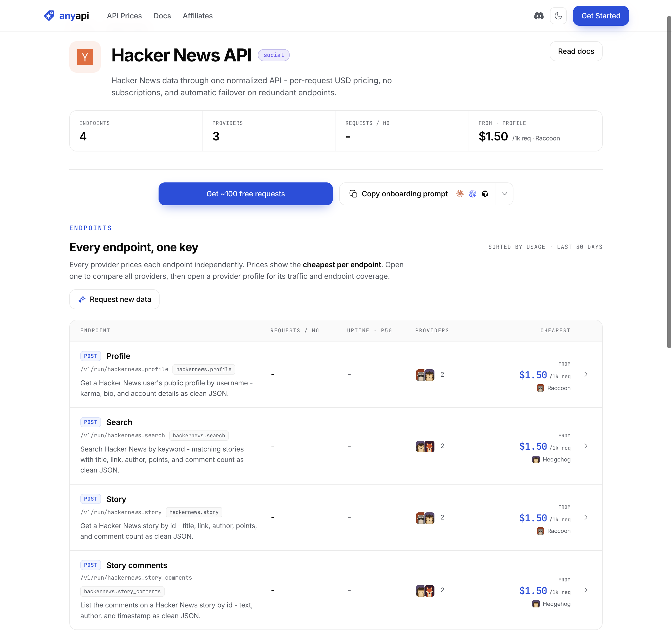672x630 pixels.
Task: Open Story comments endpoint via chevron
Action: tap(586, 590)
